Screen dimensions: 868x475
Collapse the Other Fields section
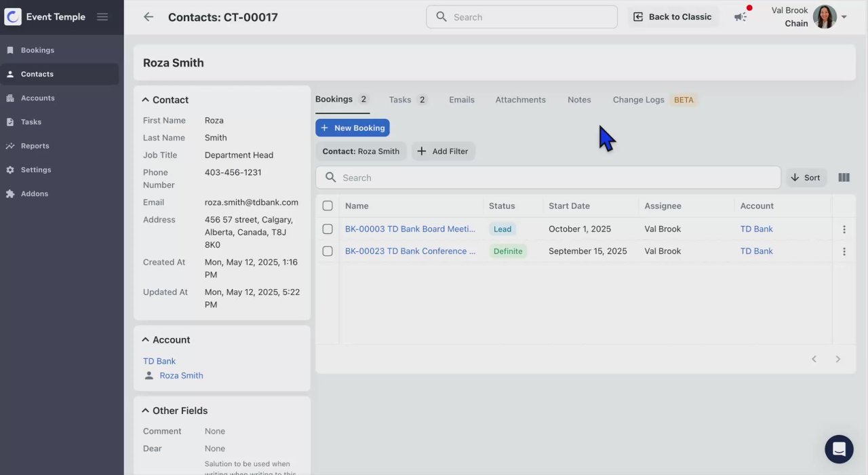click(145, 411)
